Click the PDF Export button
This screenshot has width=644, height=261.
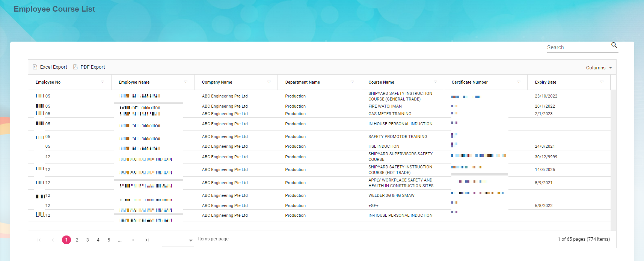[x=89, y=67]
